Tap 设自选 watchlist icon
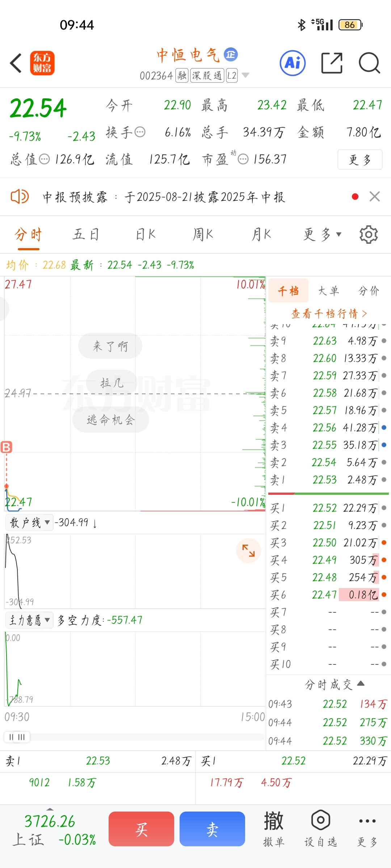 [321, 829]
